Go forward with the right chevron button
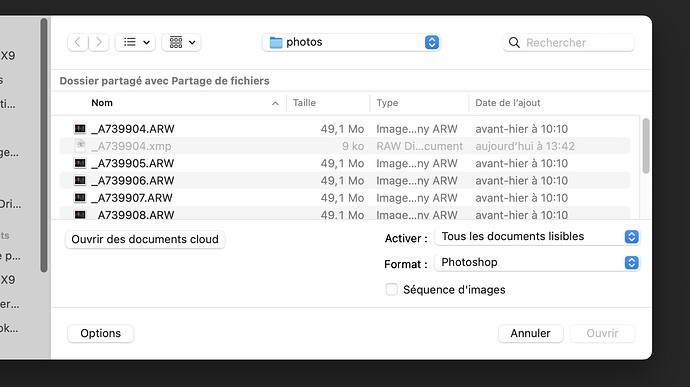Image resolution: width=690 pixels, height=387 pixels. [99, 42]
